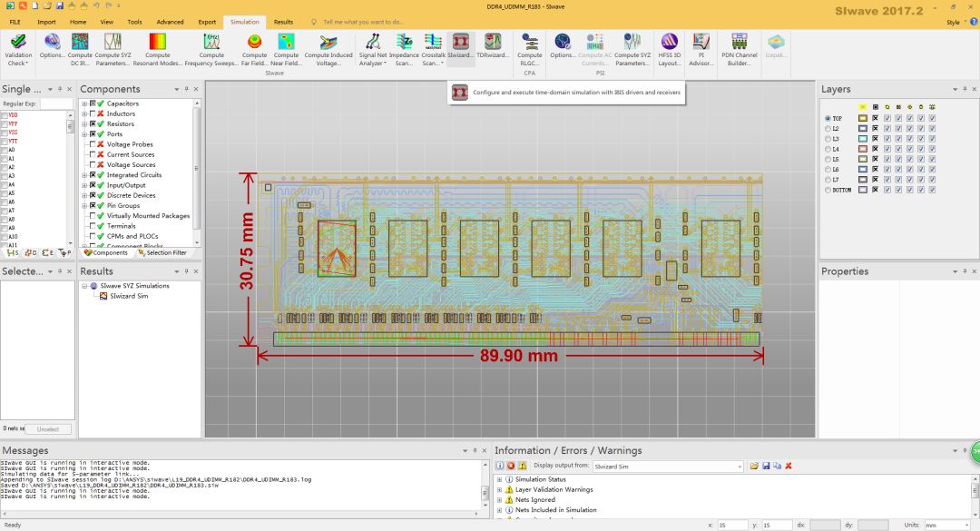This screenshot has width=980, height=531.
Task: Click Compute DC IR icon
Action: [x=80, y=49]
